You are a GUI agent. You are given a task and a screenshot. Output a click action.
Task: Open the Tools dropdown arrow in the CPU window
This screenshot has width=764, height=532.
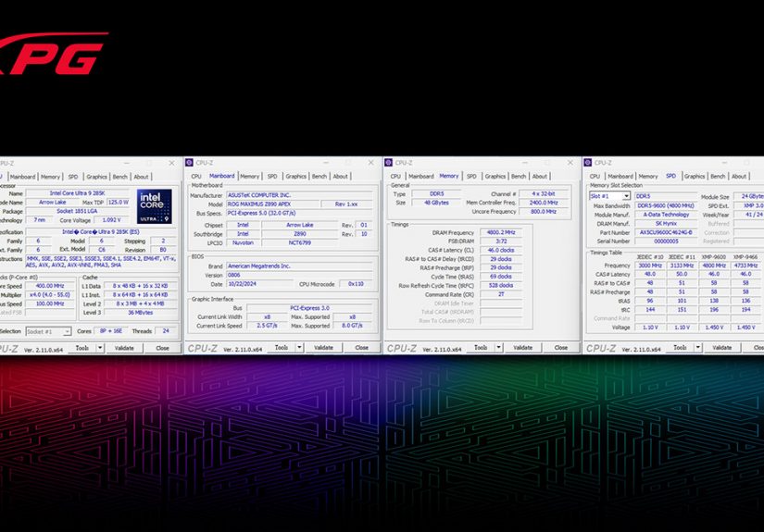[x=100, y=348]
